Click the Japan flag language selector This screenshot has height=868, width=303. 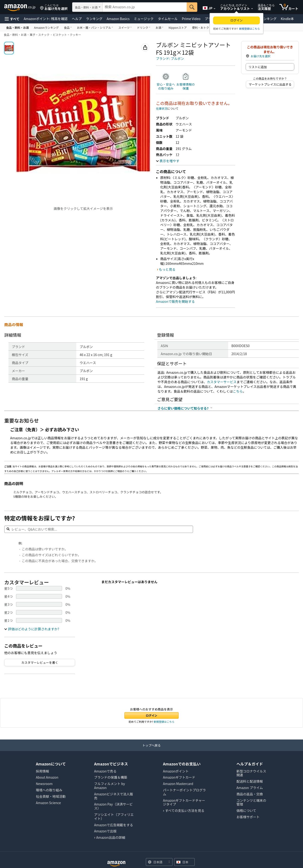click(209, 8)
